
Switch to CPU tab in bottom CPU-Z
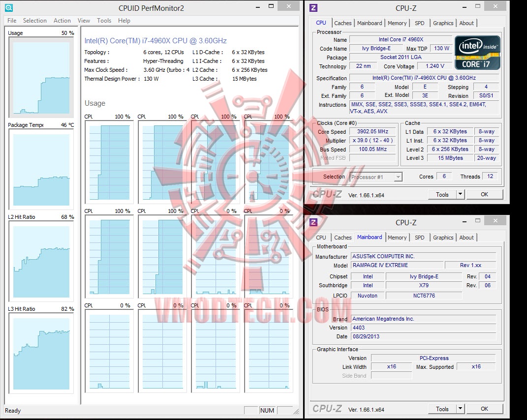click(321, 238)
